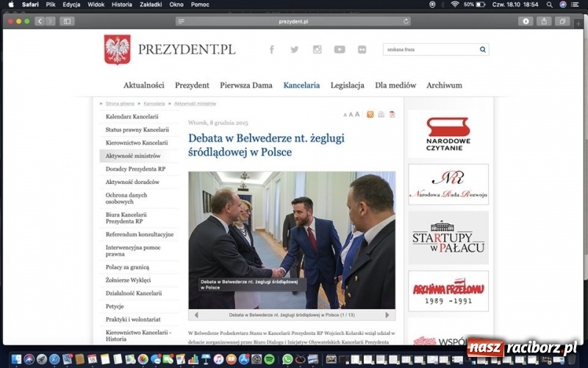Screen dimensions: 588x368
Task: Open Spotify from the Dock
Action: (x=269, y=359)
